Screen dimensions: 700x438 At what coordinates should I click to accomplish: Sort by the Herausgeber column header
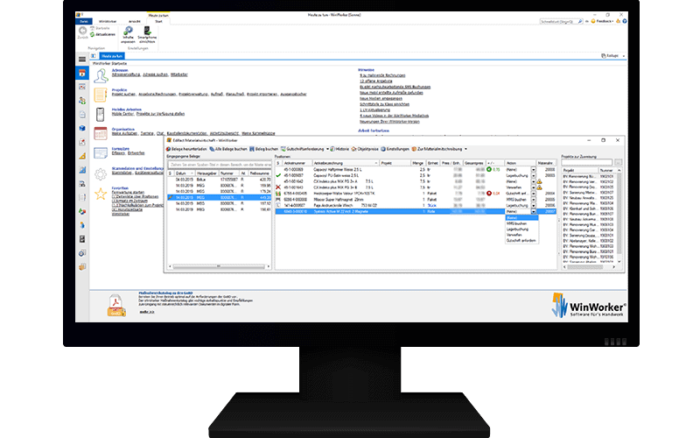(207, 173)
